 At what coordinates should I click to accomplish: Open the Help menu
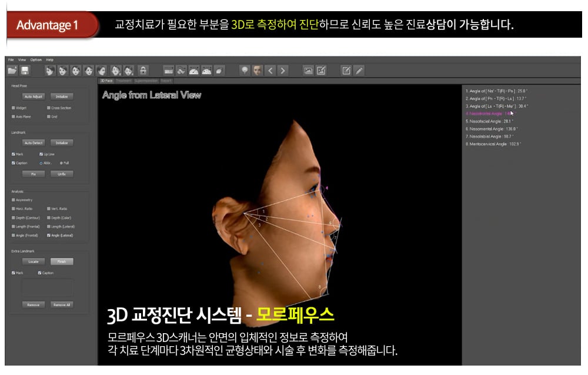click(50, 59)
